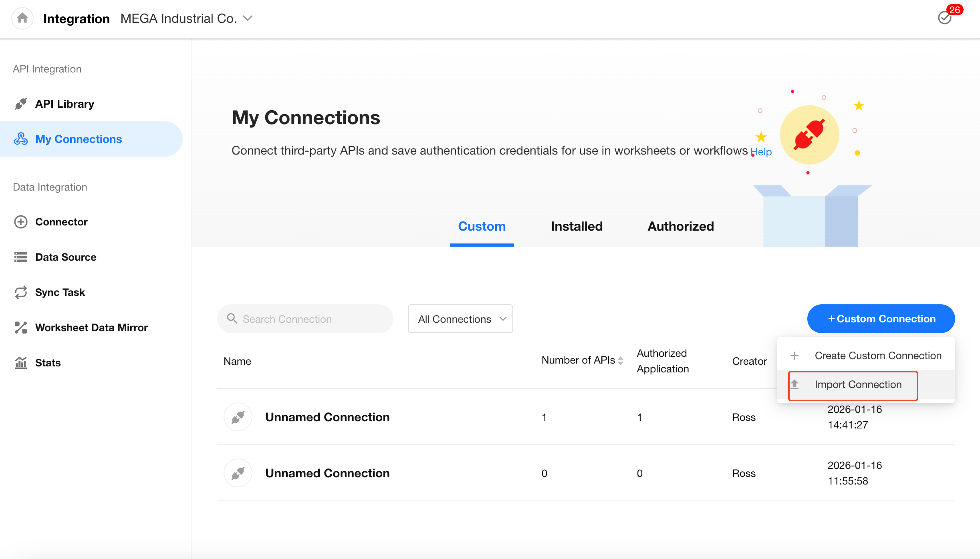Click the Sync Task arrows icon
The width and height of the screenshot is (980, 559).
pyautogui.click(x=21, y=292)
